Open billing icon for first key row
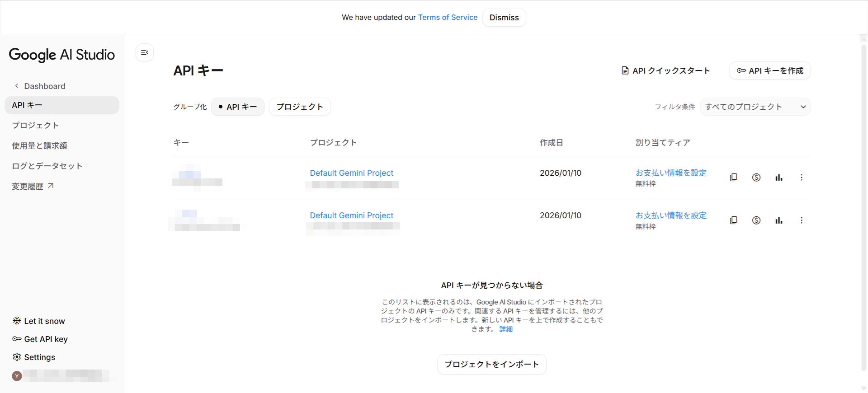Screen dimensions: 868x393 coord(756,178)
